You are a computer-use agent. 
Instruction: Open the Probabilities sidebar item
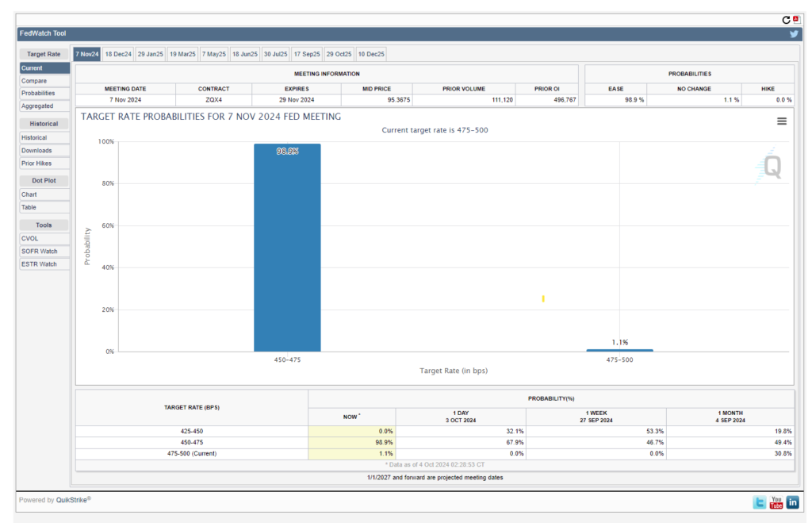point(44,94)
